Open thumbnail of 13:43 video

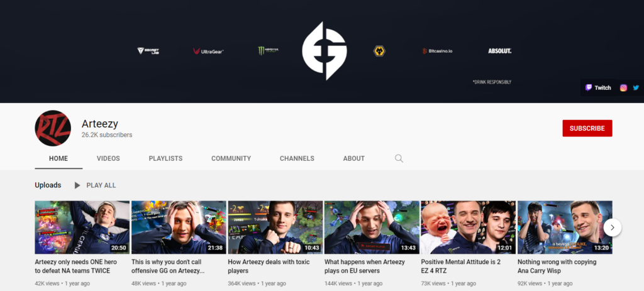pos(372,227)
